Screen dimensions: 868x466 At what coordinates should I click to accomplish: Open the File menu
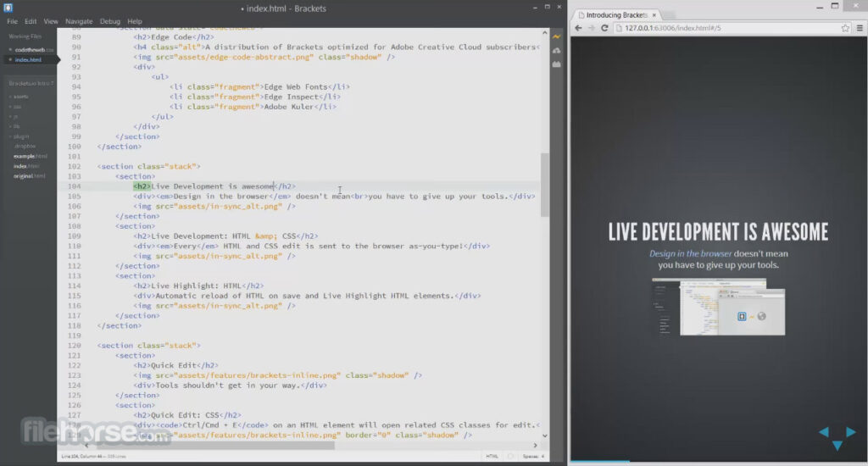coord(12,20)
